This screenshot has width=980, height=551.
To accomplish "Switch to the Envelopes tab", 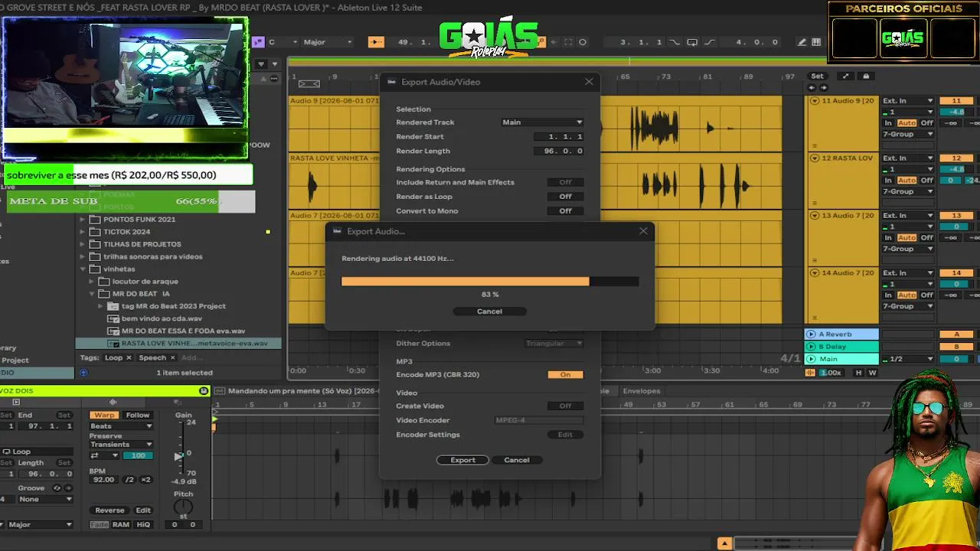I will pos(642,391).
